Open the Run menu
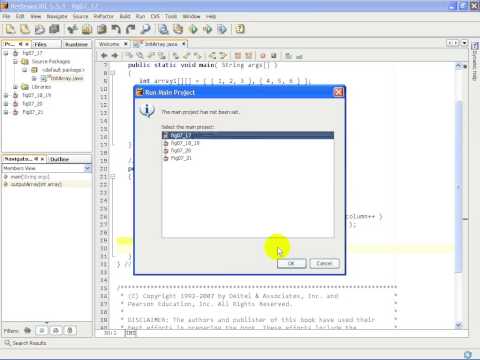Screen dimensions: 480x360 click(140, 16)
